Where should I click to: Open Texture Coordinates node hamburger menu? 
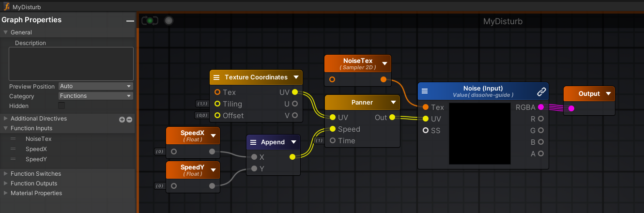[x=216, y=77]
